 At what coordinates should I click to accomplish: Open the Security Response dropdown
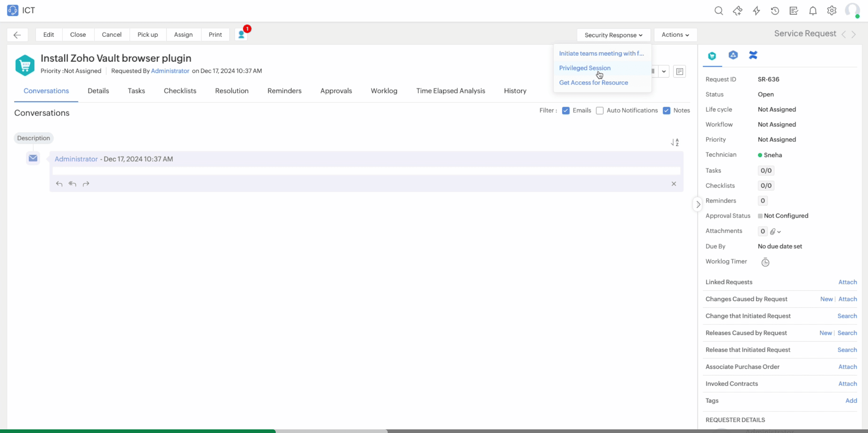click(613, 35)
